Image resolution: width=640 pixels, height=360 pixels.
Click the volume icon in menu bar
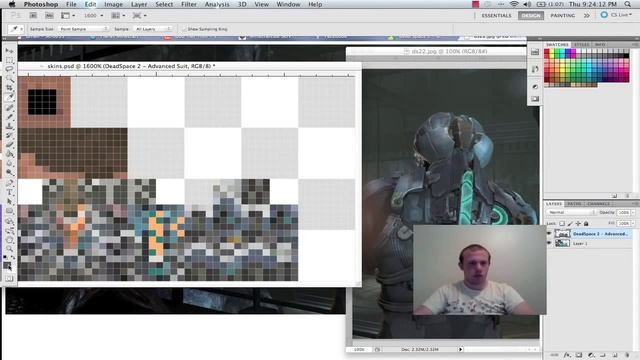pos(527,4)
